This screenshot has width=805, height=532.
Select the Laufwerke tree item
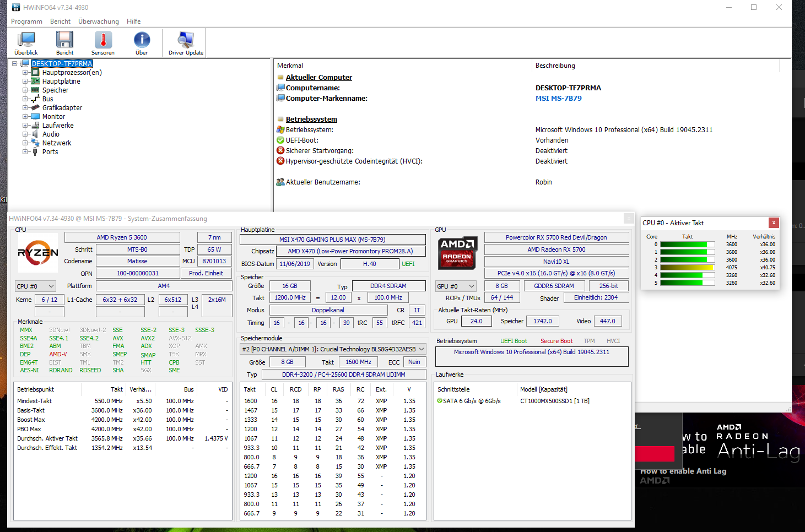coord(58,126)
